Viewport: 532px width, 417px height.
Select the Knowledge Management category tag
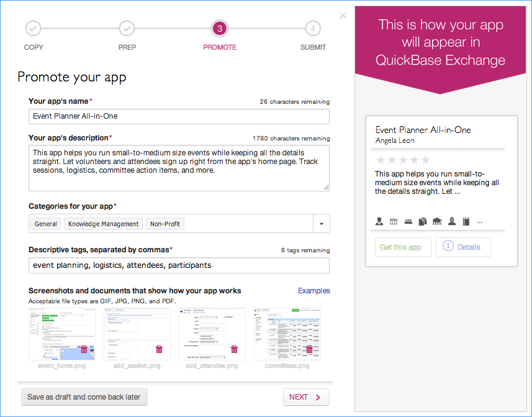point(104,224)
